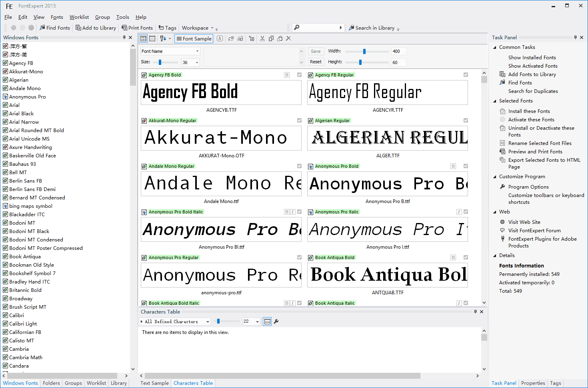The width and height of the screenshot is (588, 388).
Task: Unpin the Task Panel
Action: point(576,37)
